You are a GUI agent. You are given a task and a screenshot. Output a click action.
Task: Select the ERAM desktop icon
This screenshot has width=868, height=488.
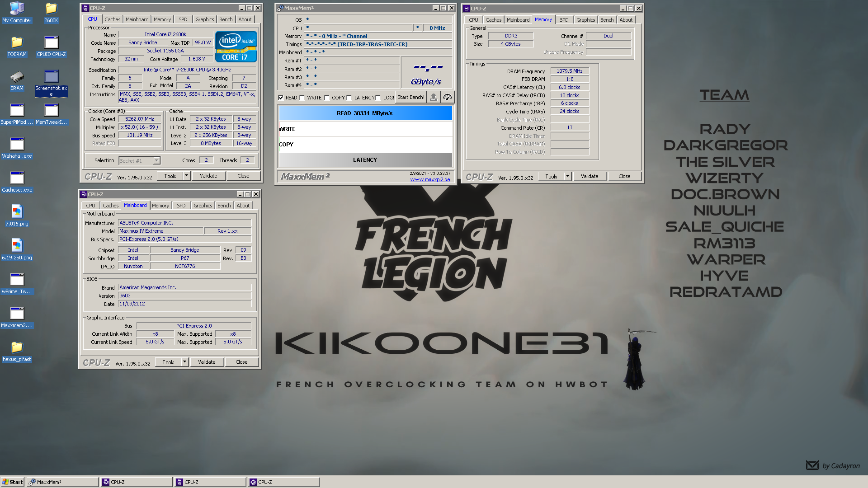click(17, 80)
